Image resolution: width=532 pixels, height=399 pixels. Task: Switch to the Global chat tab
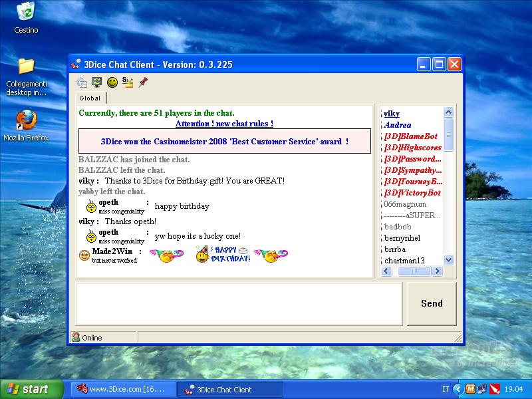(90, 98)
